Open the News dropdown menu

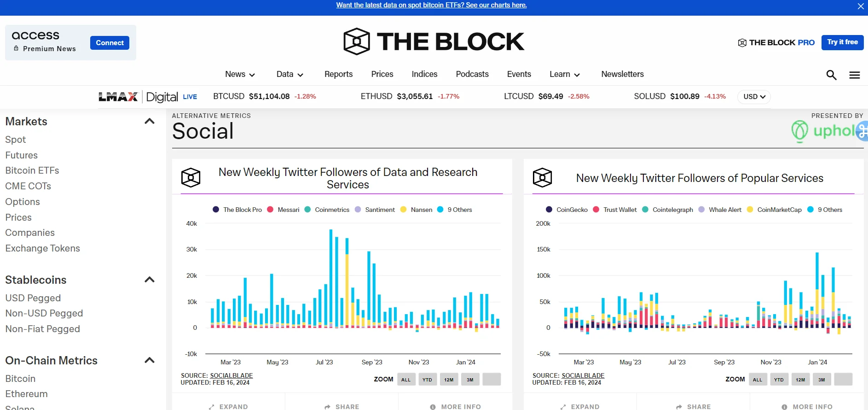pyautogui.click(x=240, y=74)
